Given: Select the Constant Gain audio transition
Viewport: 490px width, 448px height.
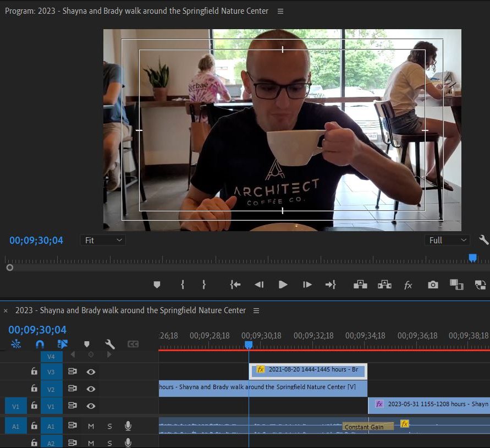Looking at the screenshot, I should tap(368, 427).
